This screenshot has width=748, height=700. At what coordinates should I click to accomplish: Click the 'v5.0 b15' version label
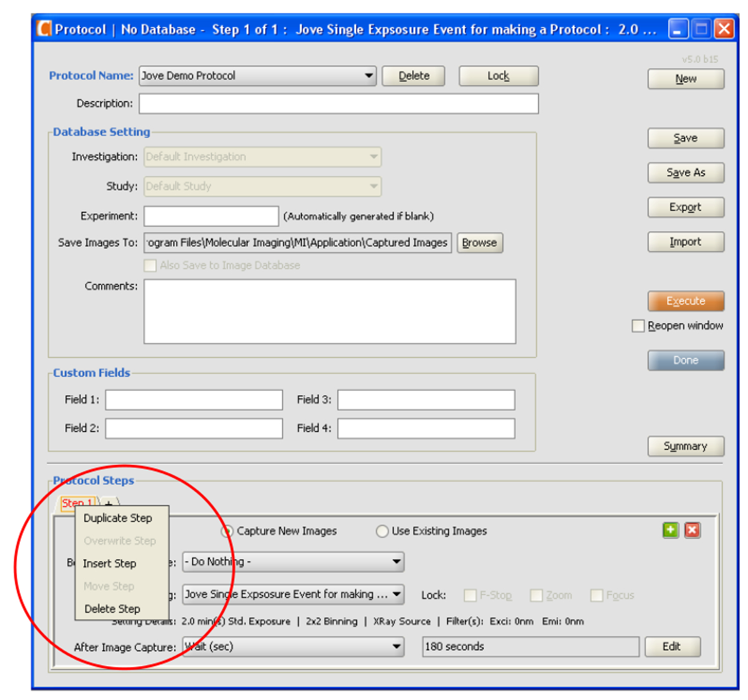point(700,59)
